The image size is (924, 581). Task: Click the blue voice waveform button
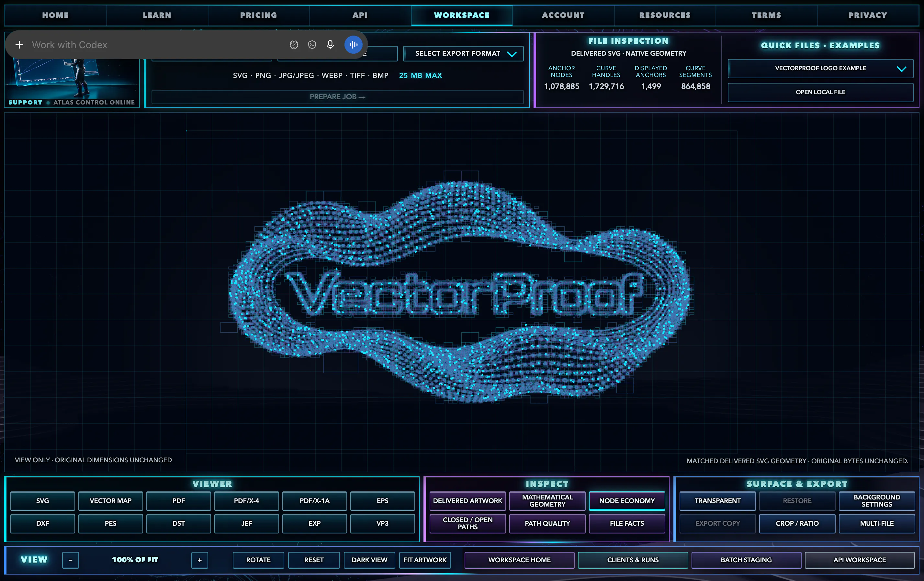(x=354, y=45)
